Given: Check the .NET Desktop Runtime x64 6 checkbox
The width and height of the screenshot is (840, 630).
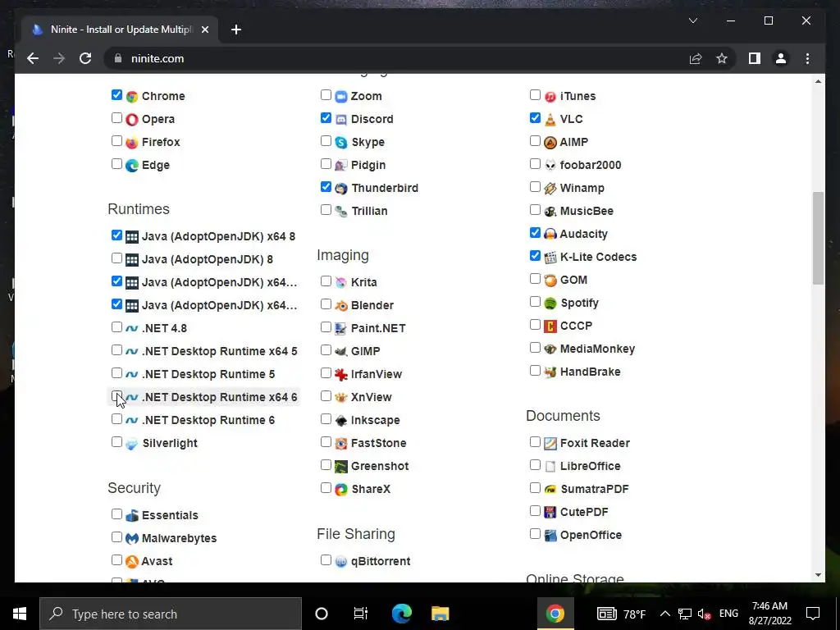Looking at the screenshot, I should point(116,396).
